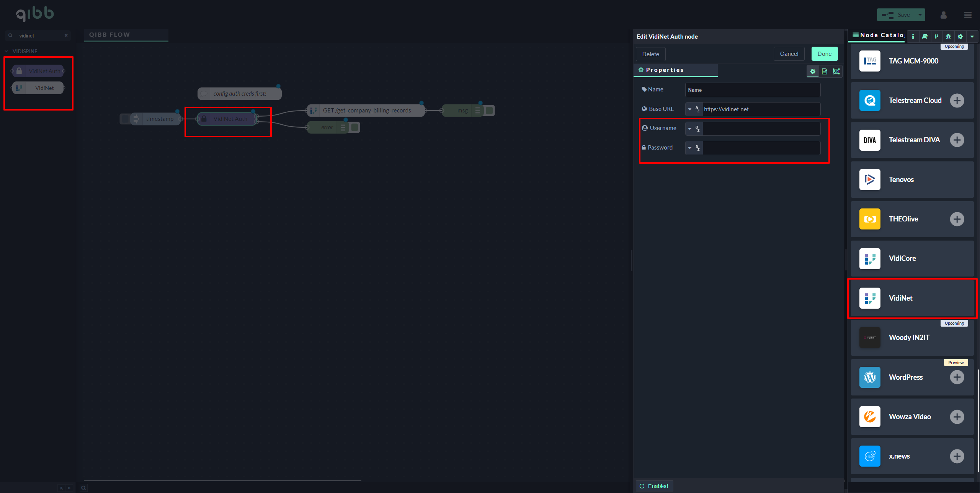980x493 pixels.
Task: Show node description document icon
Action: [x=825, y=71]
